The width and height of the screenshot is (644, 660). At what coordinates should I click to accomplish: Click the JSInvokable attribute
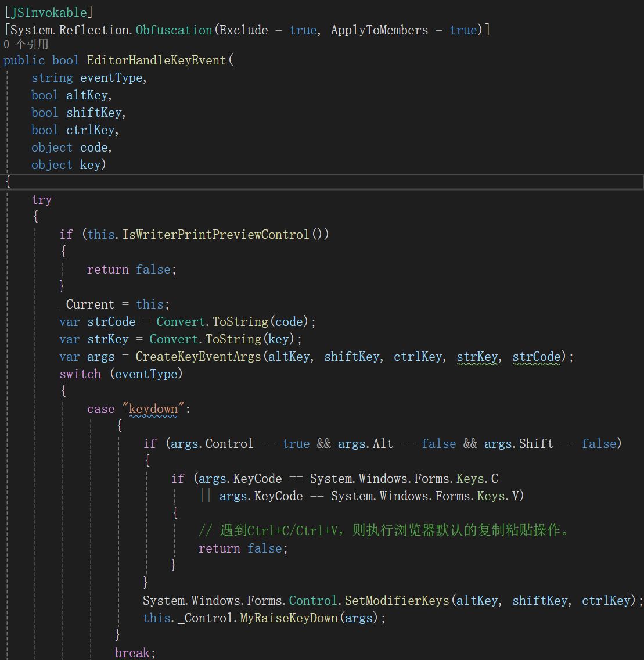48,12
